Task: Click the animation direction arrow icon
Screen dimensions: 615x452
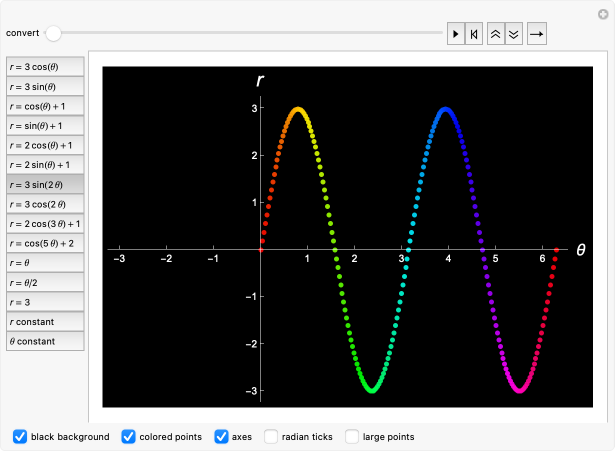Action: [537, 33]
